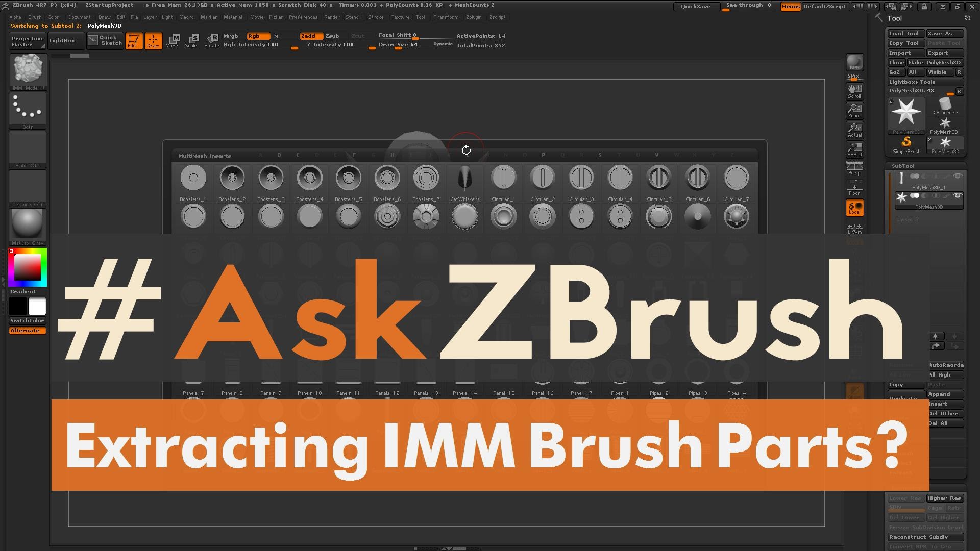Expand the Lightbox Tools section
The height and width of the screenshot is (551, 980).
tap(925, 82)
